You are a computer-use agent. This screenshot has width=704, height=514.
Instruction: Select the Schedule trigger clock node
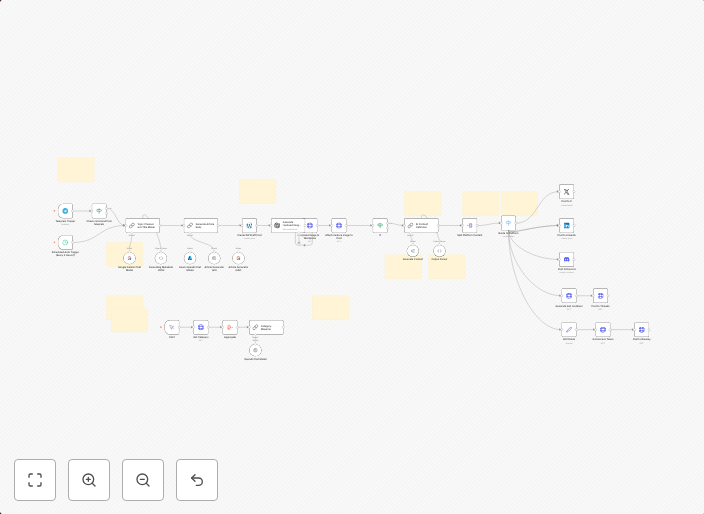(65, 242)
